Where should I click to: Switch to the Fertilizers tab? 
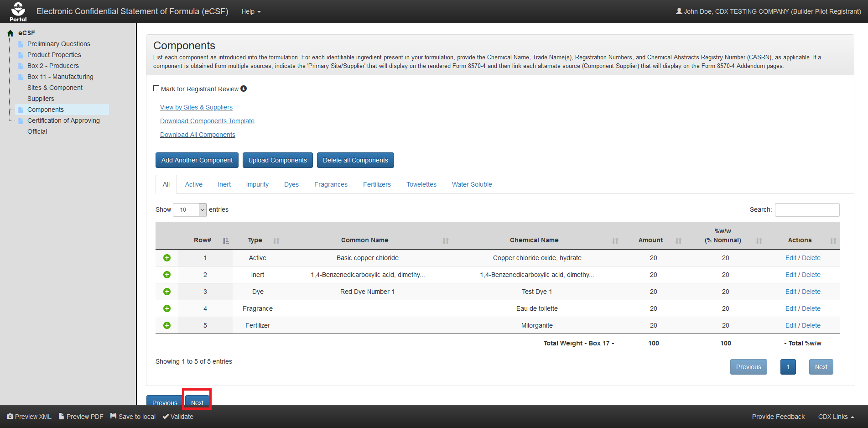(377, 184)
